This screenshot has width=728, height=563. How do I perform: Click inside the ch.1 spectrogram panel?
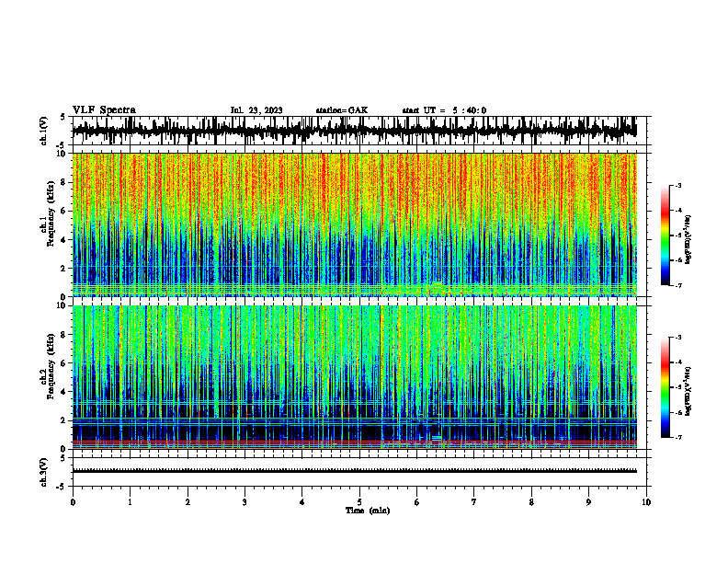359,224
